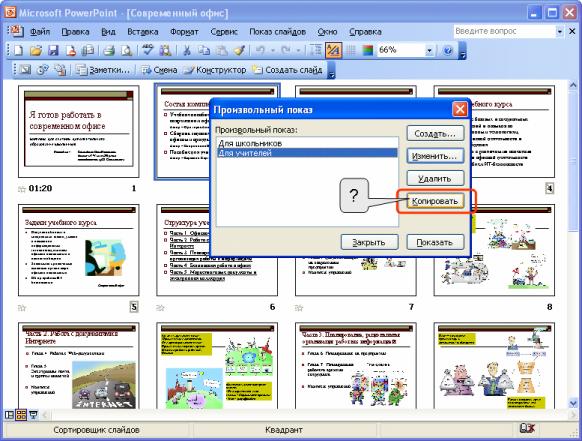Select Для учителей in the custom show list
This screenshot has width=582, height=441.
point(307,153)
